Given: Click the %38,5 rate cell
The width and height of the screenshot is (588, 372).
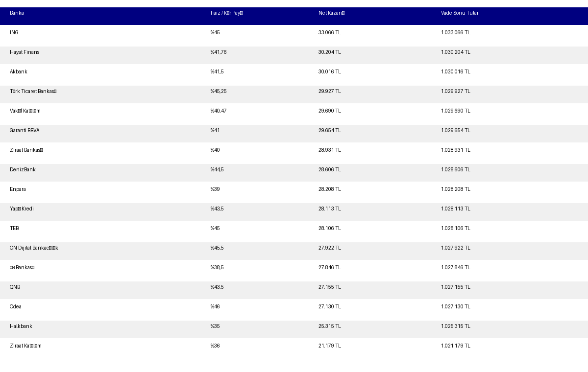Looking at the screenshot, I should 217,268.
